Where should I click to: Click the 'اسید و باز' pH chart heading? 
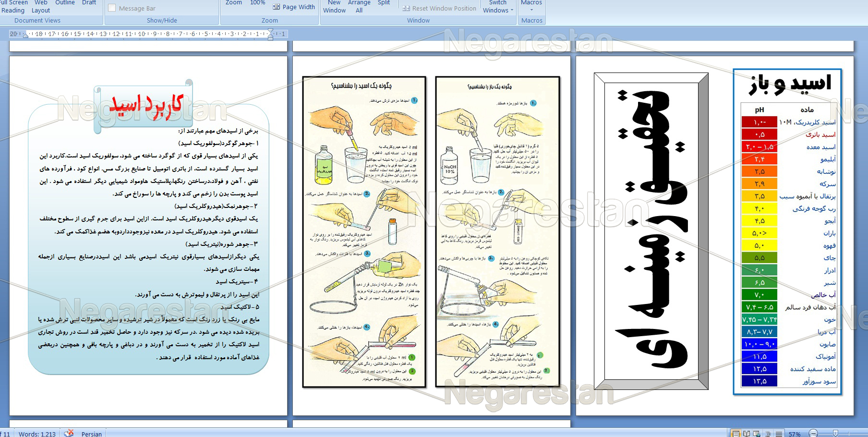point(790,84)
